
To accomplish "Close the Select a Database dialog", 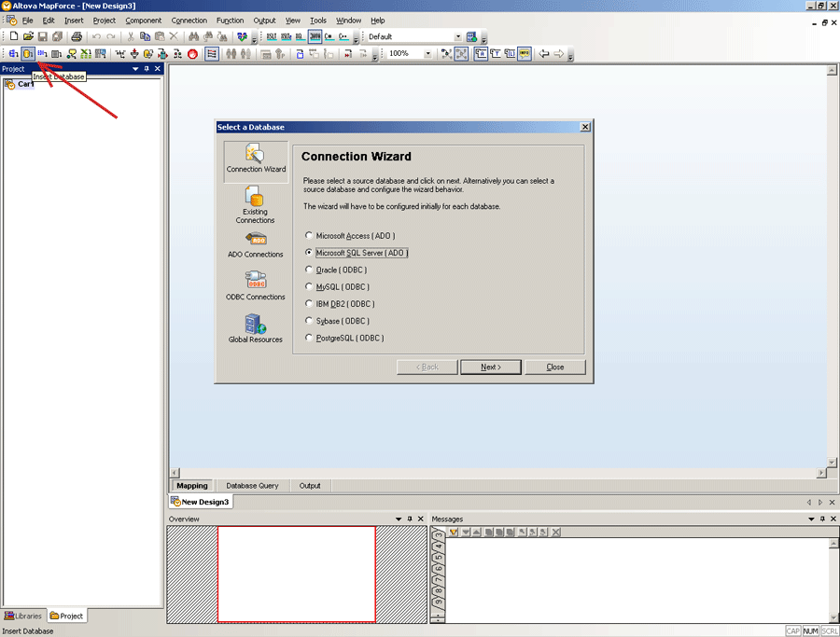I will (585, 127).
